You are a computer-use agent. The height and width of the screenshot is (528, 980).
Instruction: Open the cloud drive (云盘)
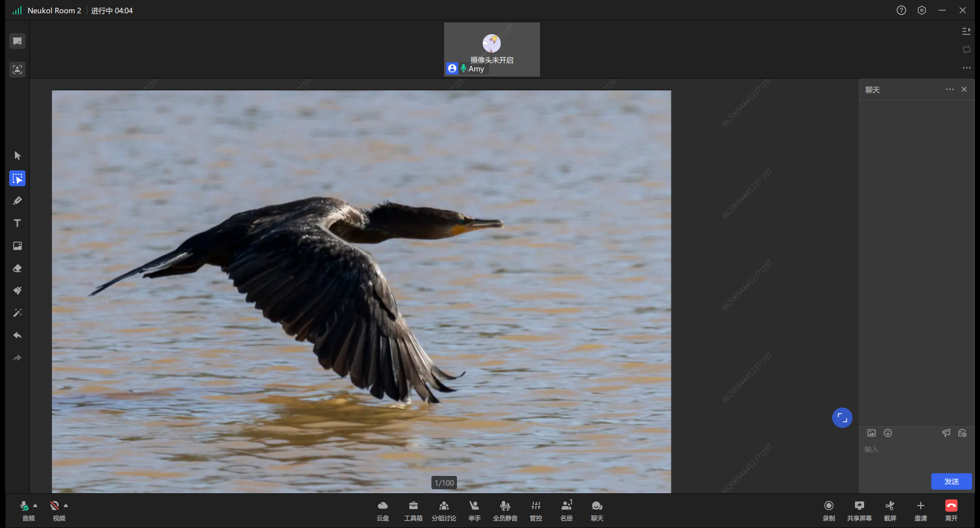382,510
